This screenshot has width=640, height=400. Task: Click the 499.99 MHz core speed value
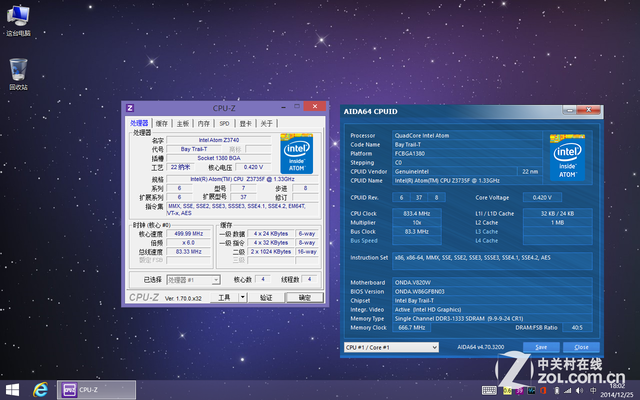(x=189, y=233)
